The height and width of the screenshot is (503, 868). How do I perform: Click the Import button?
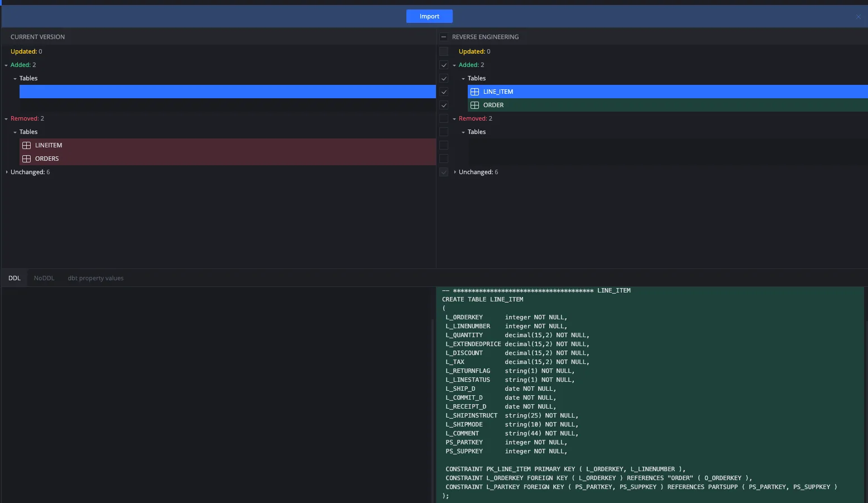tap(429, 16)
